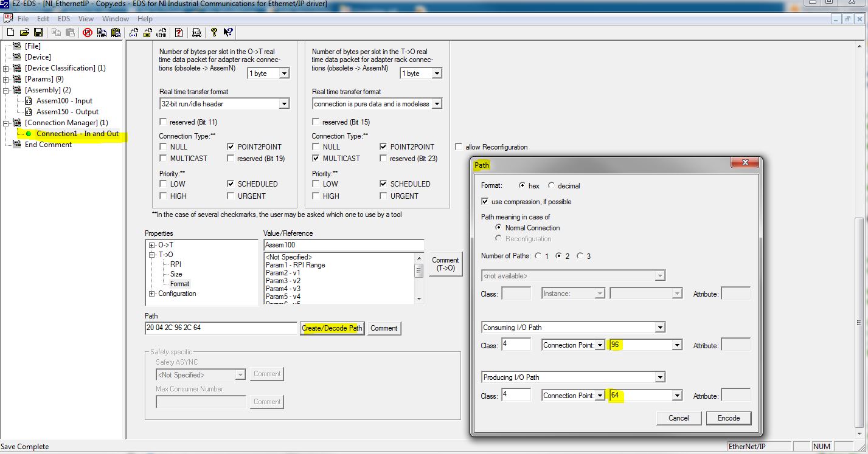The height and width of the screenshot is (454, 868).
Task: Open the View menu
Action: pos(86,19)
